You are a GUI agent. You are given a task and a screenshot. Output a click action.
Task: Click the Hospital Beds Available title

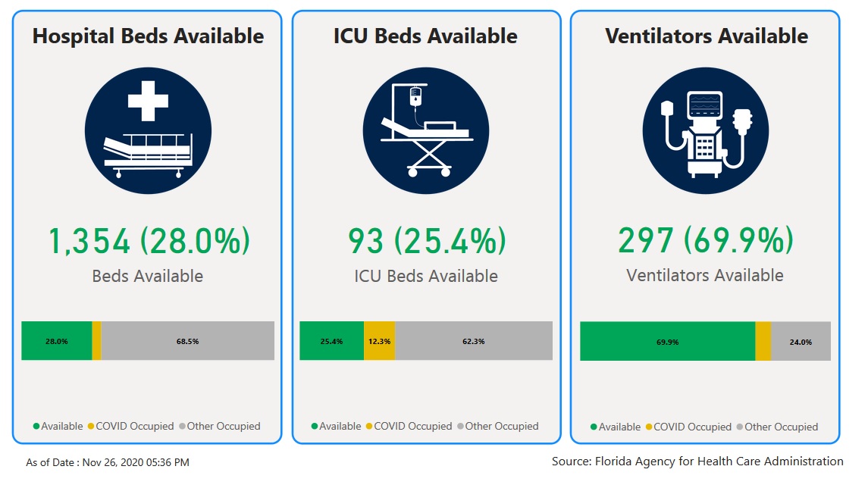click(149, 36)
